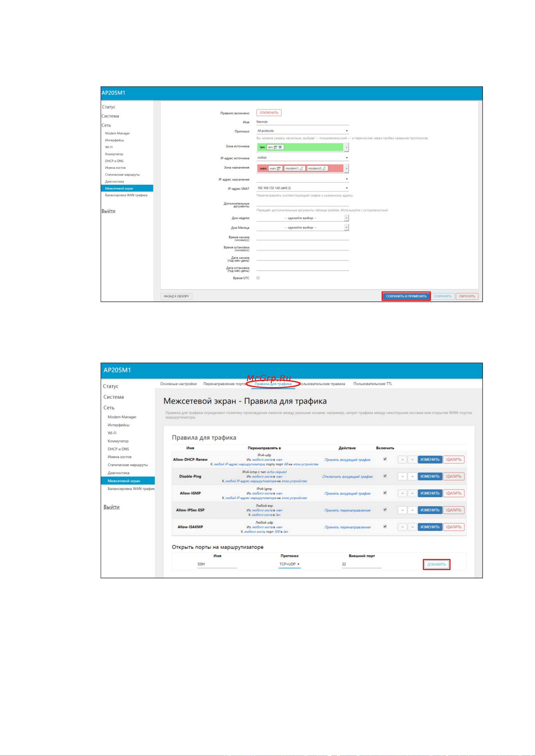
Task: Uncheck enable for Allow-IPSec-ESP rule
Action: [385, 510]
